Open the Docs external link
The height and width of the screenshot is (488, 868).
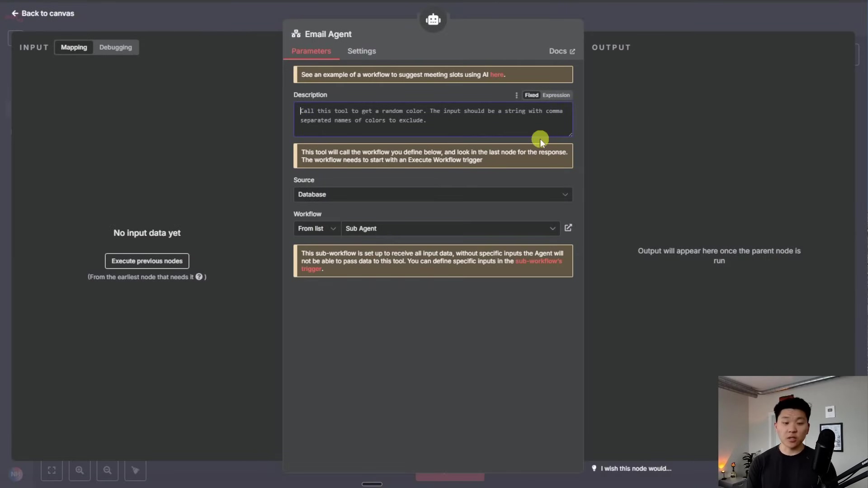[561, 52]
